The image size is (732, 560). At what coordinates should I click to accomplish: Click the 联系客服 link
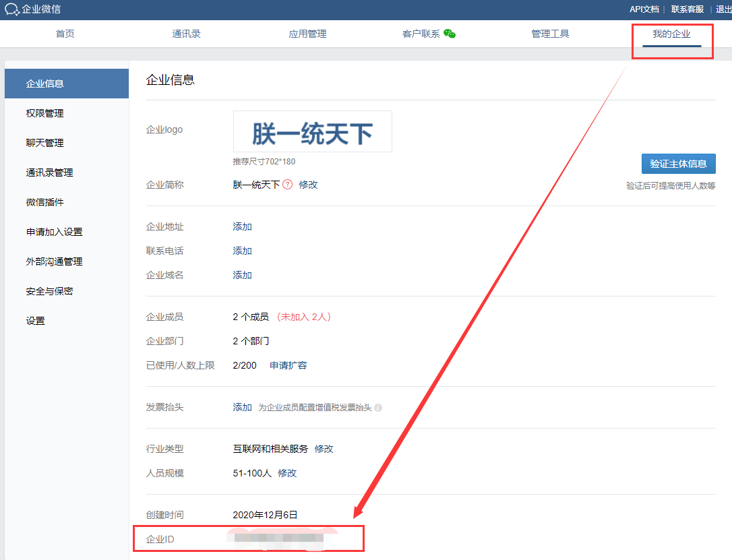688,9
